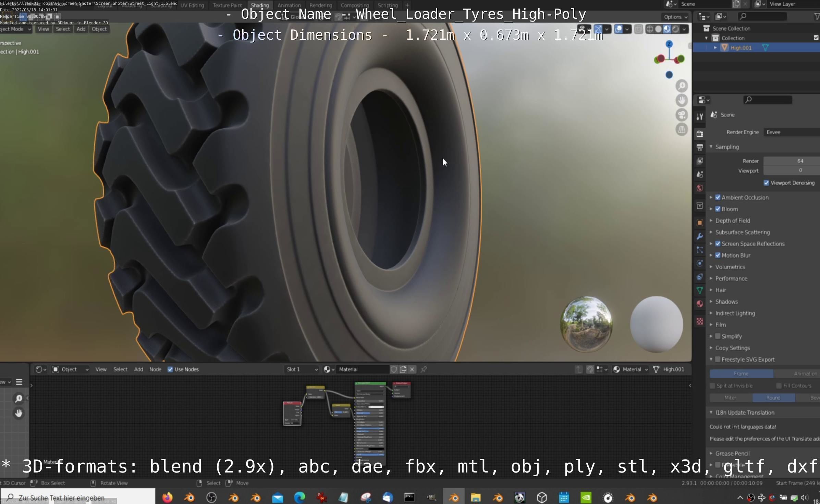Open the Object properties tab
The image size is (820, 504).
(x=700, y=223)
